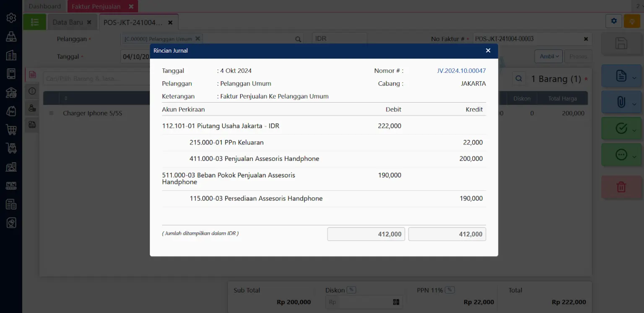Open the bank module sidebar icon
Screen dimensions: 644x313
(11, 93)
